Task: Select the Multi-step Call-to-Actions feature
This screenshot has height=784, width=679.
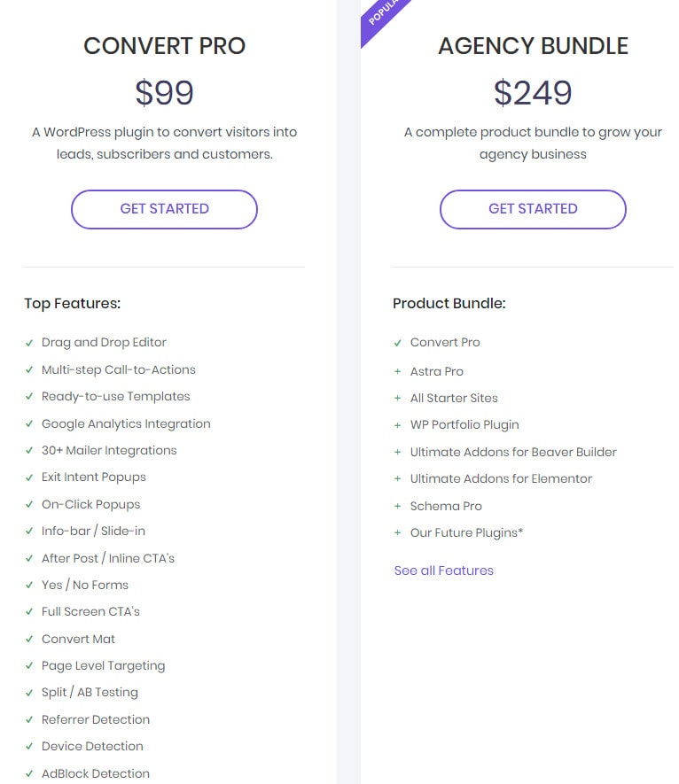Action: coord(118,370)
